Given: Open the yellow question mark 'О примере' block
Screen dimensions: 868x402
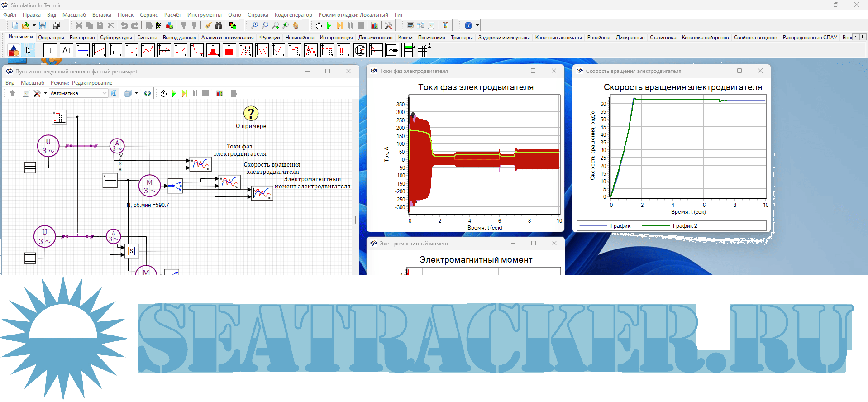Looking at the screenshot, I should click(x=251, y=114).
